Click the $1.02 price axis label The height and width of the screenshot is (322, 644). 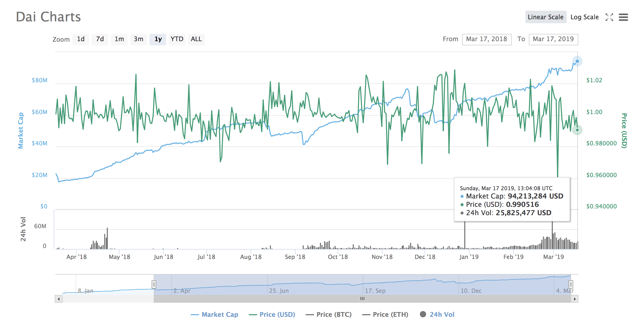[594, 80]
